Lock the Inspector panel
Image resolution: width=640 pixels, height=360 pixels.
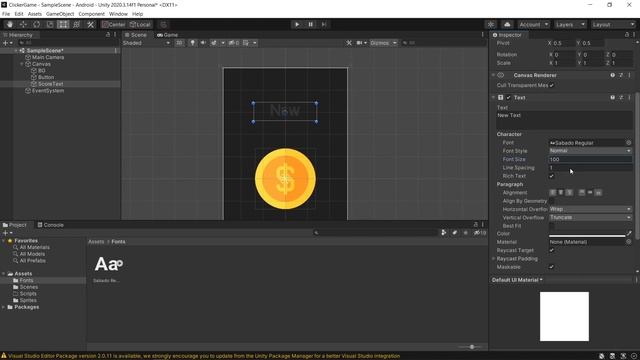[x=627, y=35]
